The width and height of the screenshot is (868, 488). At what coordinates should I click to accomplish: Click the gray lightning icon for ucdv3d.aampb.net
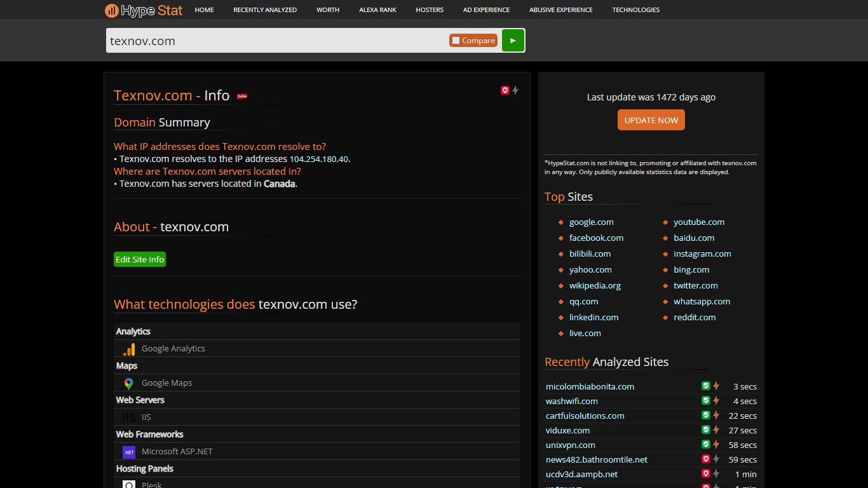tap(716, 473)
